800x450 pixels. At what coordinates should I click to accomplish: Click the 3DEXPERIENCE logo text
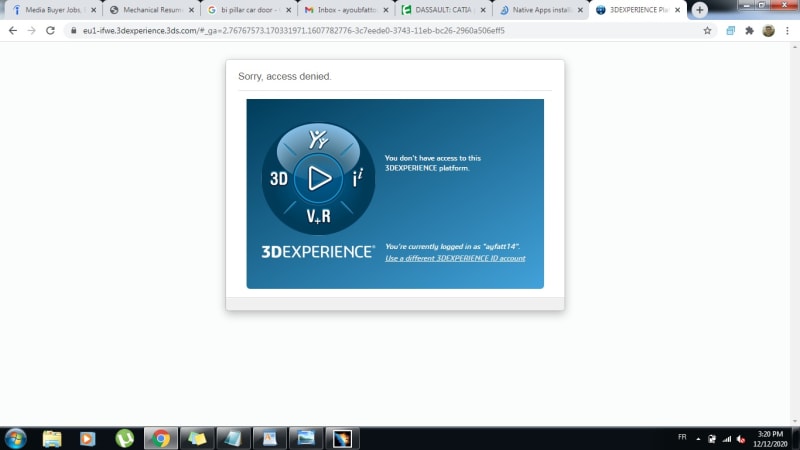pyautogui.click(x=318, y=252)
